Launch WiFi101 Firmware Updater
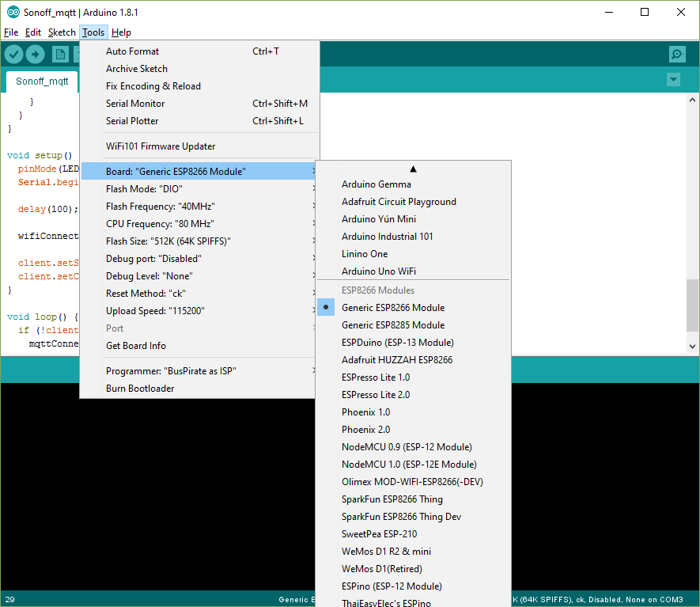 pyautogui.click(x=199, y=146)
